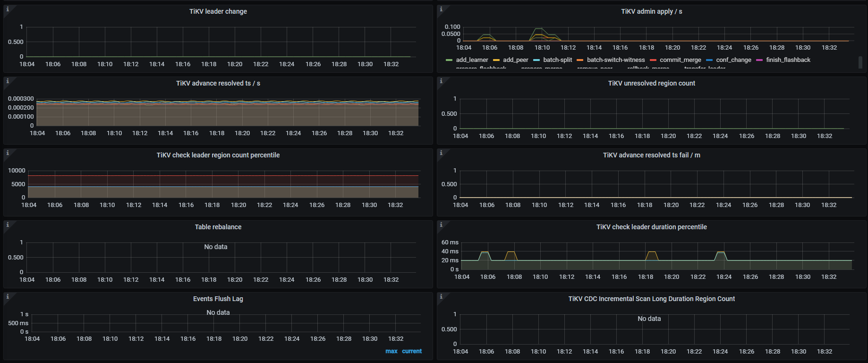Open TiKV admin apply / s panel menu
The height and width of the screenshot is (363, 868).
(652, 11)
